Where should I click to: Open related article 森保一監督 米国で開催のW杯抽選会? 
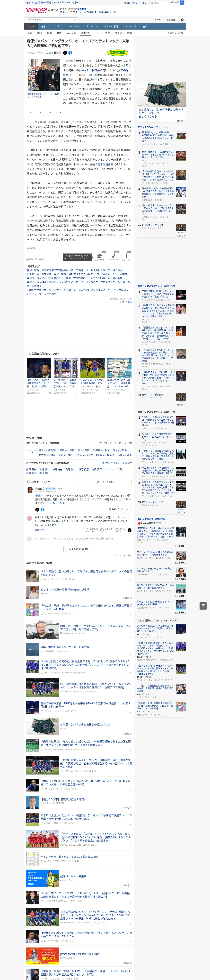pos(75,270)
